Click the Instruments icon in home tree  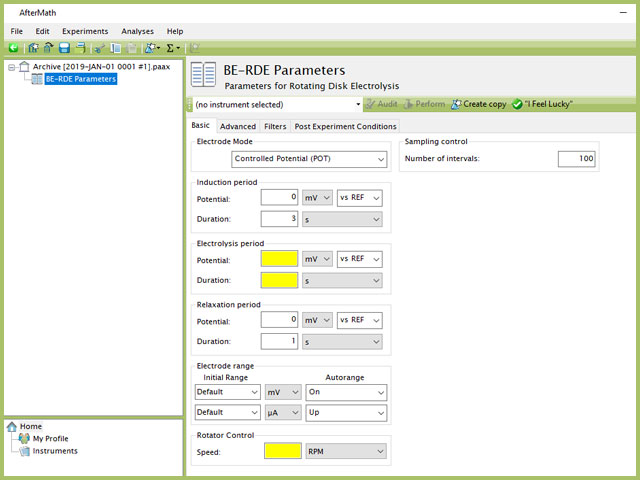tap(25, 451)
